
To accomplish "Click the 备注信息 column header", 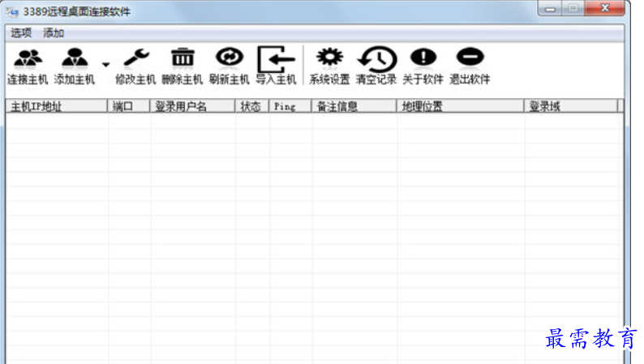I will 354,107.
